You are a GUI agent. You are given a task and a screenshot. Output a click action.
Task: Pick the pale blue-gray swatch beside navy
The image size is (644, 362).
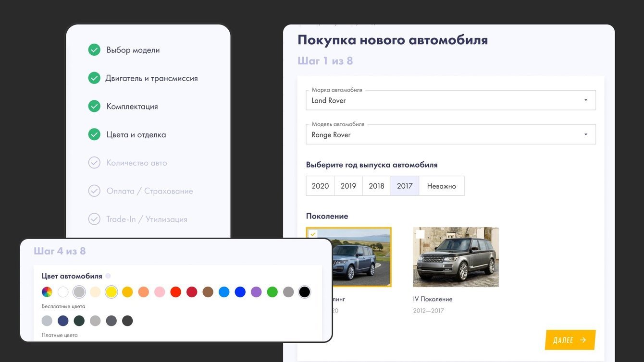[x=47, y=321]
